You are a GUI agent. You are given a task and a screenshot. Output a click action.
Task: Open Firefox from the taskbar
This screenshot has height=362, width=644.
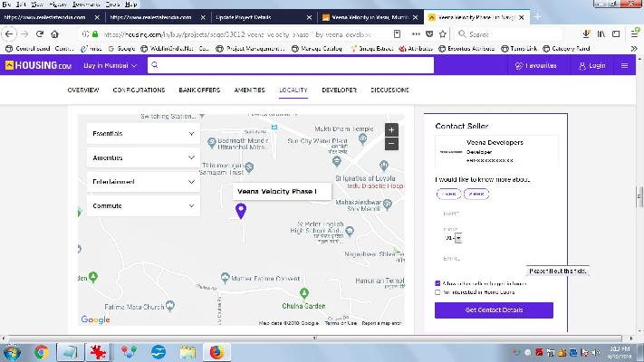click(216, 353)
